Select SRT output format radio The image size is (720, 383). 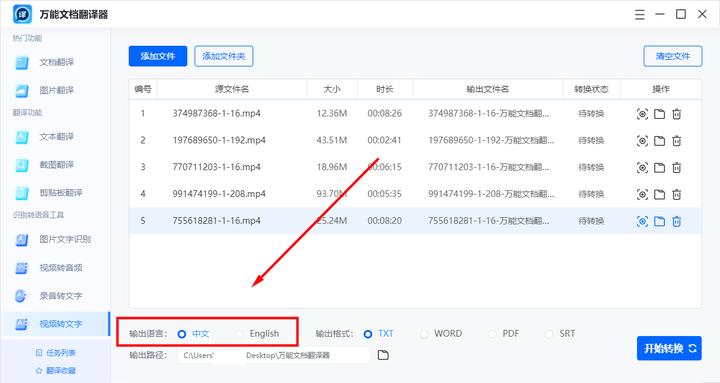click(x=549, y=334)
